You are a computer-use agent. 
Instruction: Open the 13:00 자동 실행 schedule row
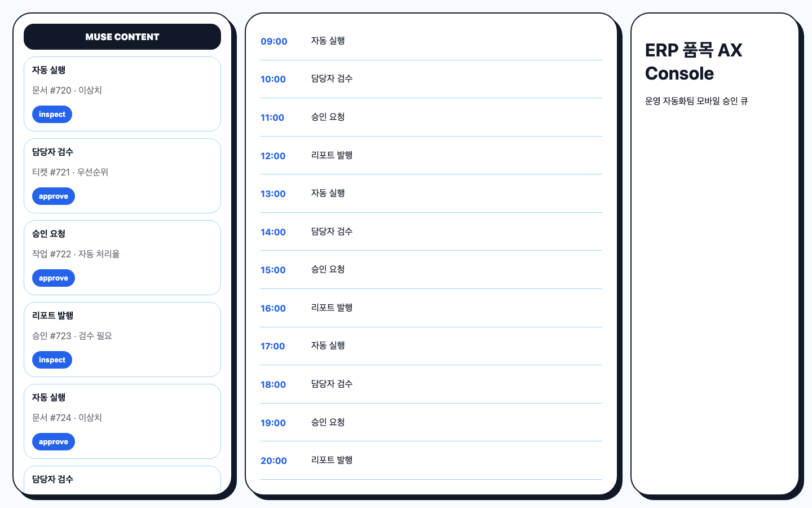pyautogui.click(x=431, y=194)
